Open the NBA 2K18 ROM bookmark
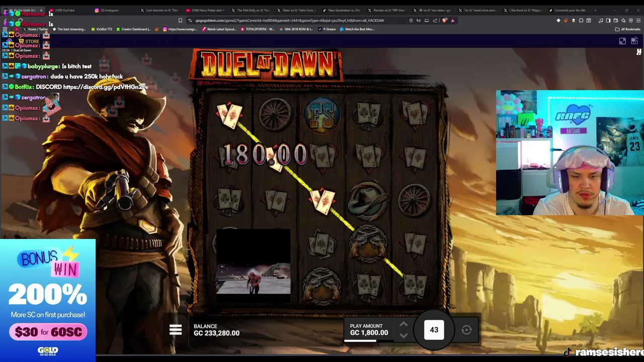The height and width of the screenshot is (362, 644). 295,29
